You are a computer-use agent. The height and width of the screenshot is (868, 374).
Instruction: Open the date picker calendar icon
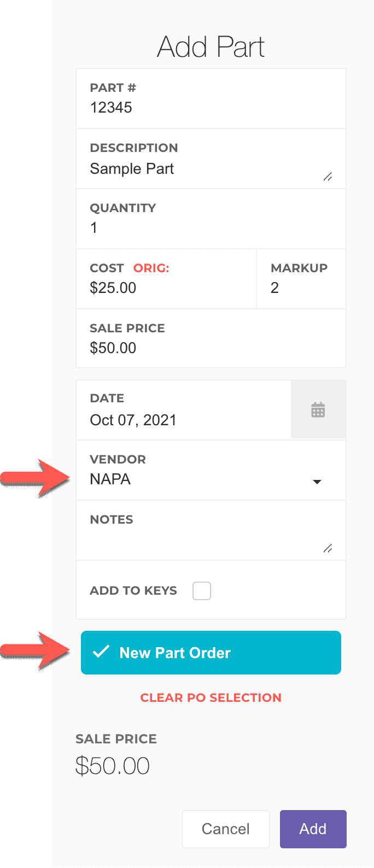[x=318, y=409]
